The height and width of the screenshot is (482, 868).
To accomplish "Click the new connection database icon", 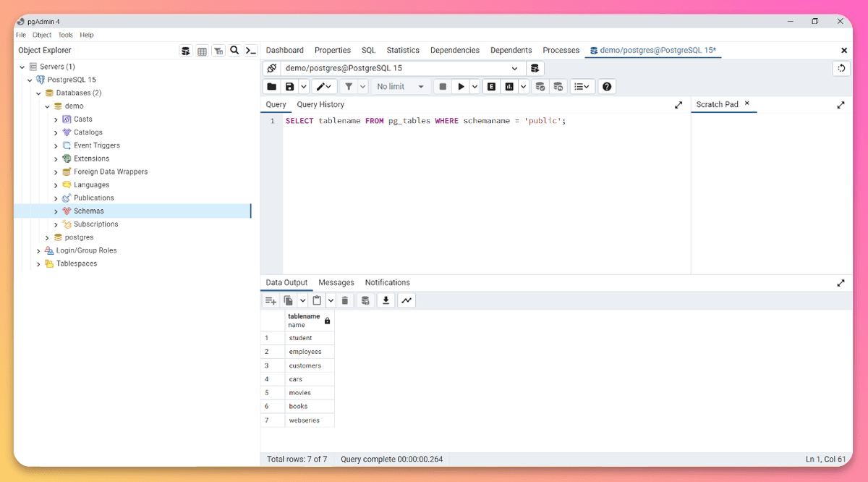I will (x=535, y=68).
